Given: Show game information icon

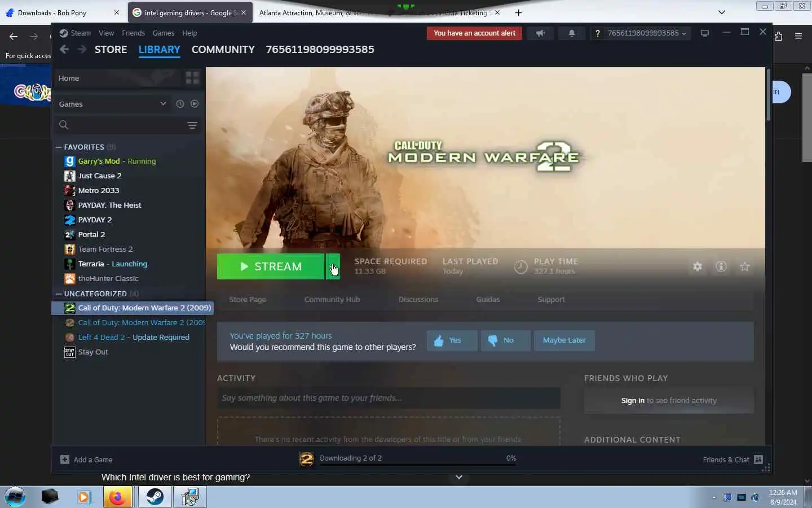Looking at the screenshot, I should (721, 266).
